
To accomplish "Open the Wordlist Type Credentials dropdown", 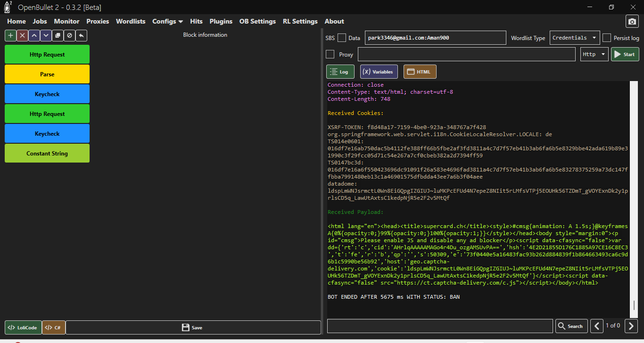I will (575, 38).
